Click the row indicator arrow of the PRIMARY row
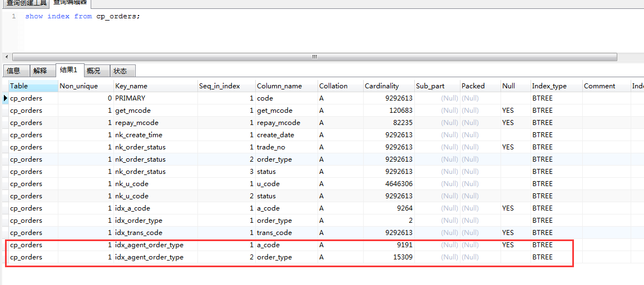This screenshot has width=644, height=285. (6, 98)
